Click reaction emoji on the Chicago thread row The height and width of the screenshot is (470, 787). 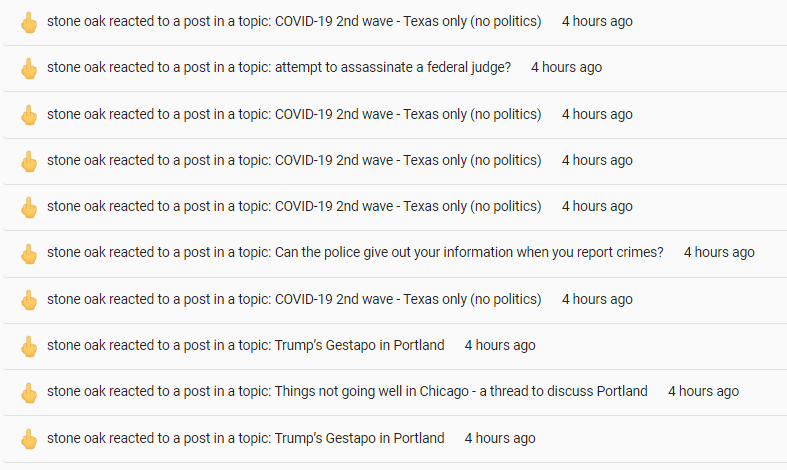point(29,392)
